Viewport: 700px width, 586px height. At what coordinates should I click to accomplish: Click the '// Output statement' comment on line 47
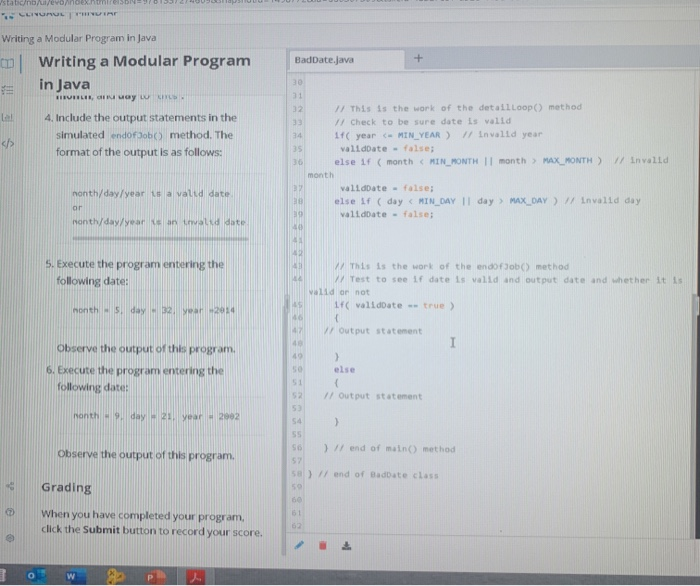point(373,331)
